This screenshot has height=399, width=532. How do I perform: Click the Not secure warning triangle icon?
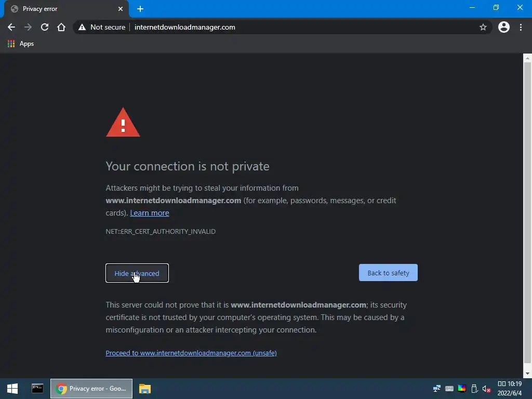82,27
